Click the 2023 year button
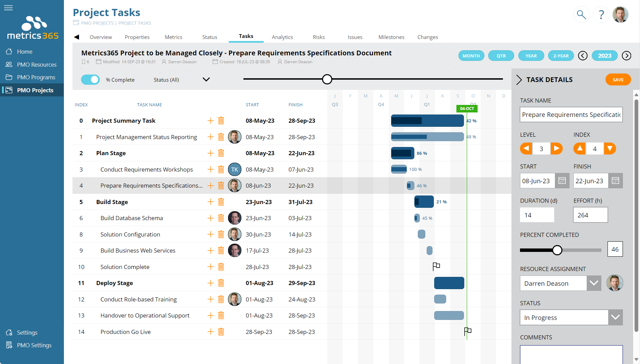This screenshot has width=640, height=364. tap(604, 56)
